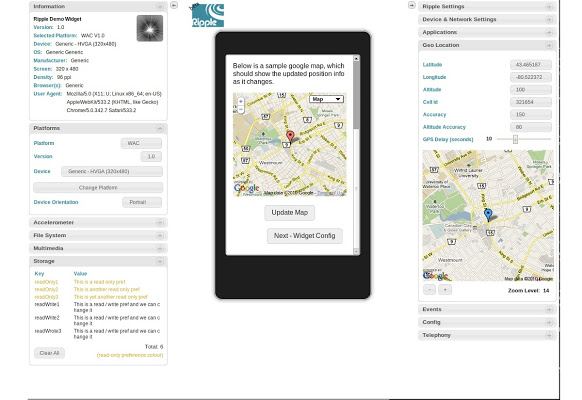Expand the Accelerometer panel
The image size is (582, 400).
[160, 223]
